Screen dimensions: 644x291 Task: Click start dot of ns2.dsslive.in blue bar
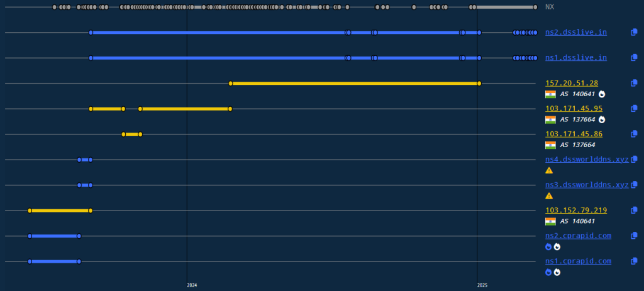91,33
